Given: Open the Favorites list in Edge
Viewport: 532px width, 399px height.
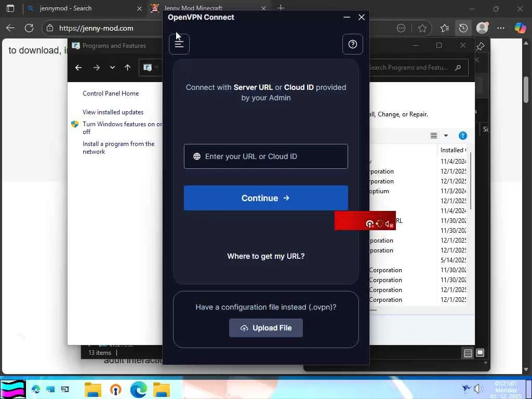Looking at the screenshot, I should point(445,28).
